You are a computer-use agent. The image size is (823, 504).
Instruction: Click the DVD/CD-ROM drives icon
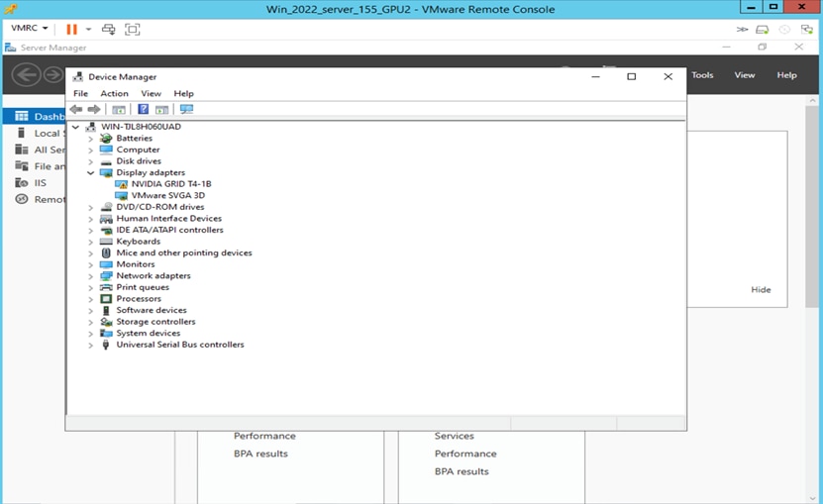pos(106,207)
